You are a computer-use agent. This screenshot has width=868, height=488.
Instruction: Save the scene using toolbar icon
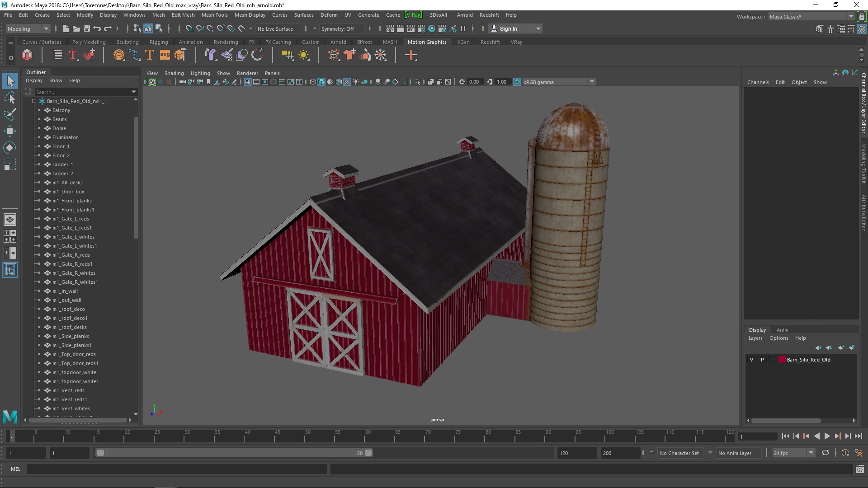(87, 28)
